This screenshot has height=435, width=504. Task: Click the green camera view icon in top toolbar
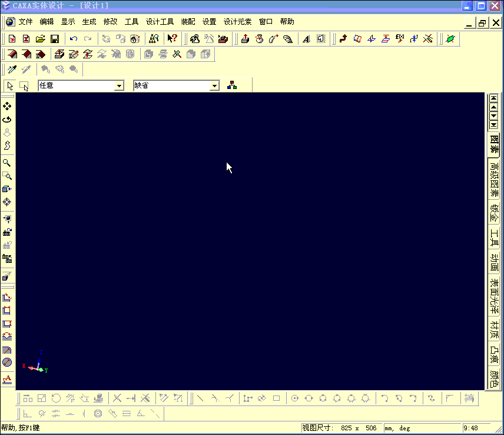[x=450, y=39]
